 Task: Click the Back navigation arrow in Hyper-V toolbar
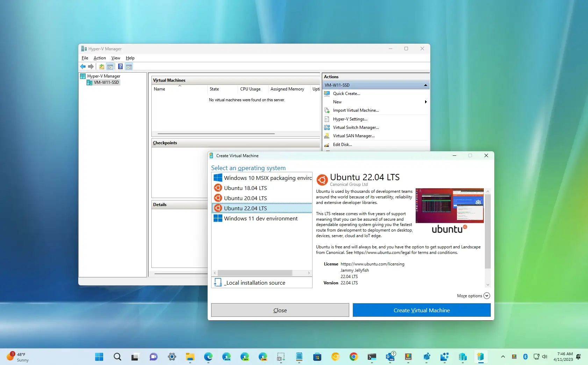(83, 66)
